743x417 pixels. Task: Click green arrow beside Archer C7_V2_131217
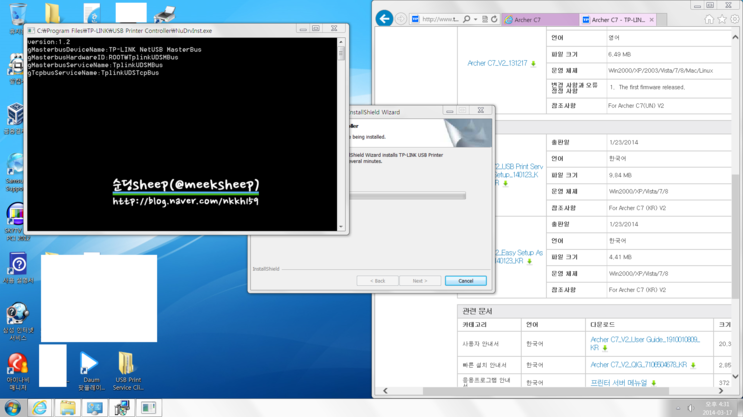(534, 63)
